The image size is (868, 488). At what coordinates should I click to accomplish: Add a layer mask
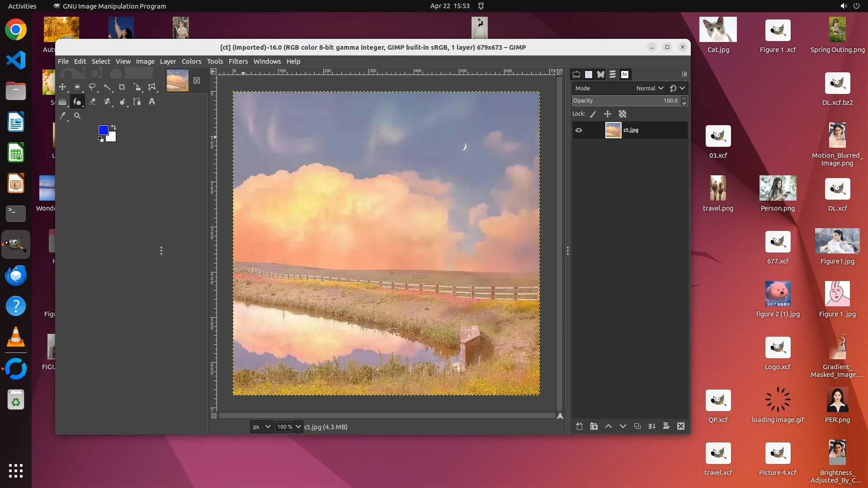coord(666,426)
